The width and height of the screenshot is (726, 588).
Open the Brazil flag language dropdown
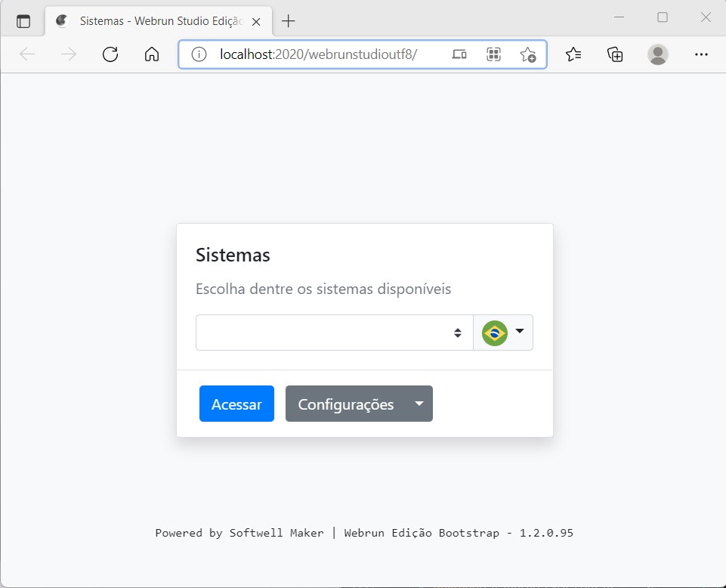point(503,333)
